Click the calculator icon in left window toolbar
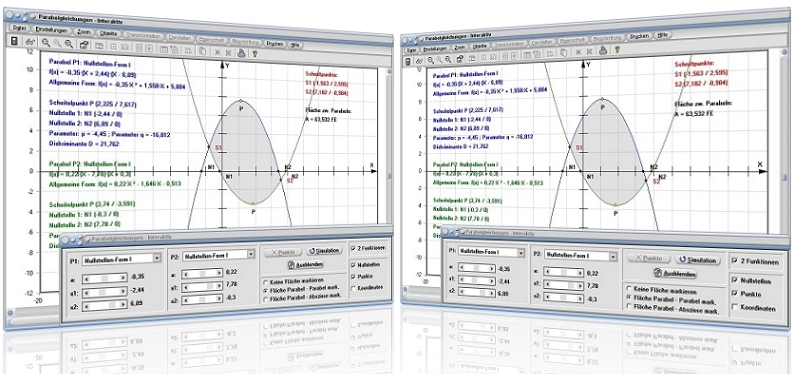794x374 pixels. [x=14, y=41]
